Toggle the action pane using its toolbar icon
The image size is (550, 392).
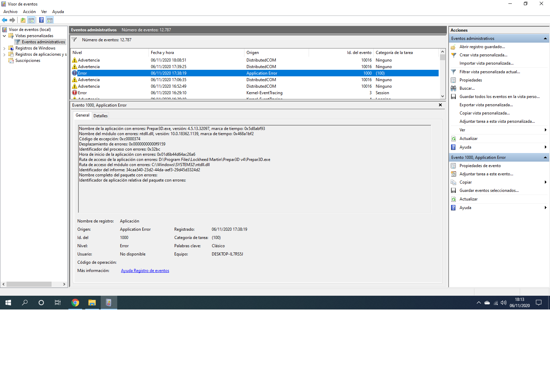click(x=50, y=20)
